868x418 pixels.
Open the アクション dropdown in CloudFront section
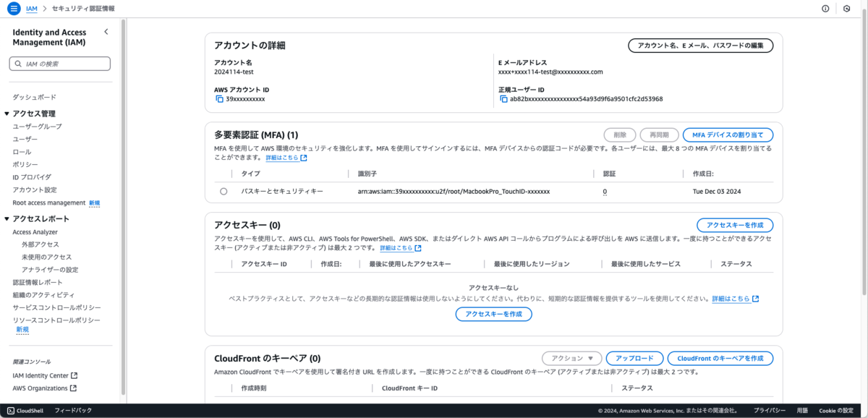coord(571,358)
